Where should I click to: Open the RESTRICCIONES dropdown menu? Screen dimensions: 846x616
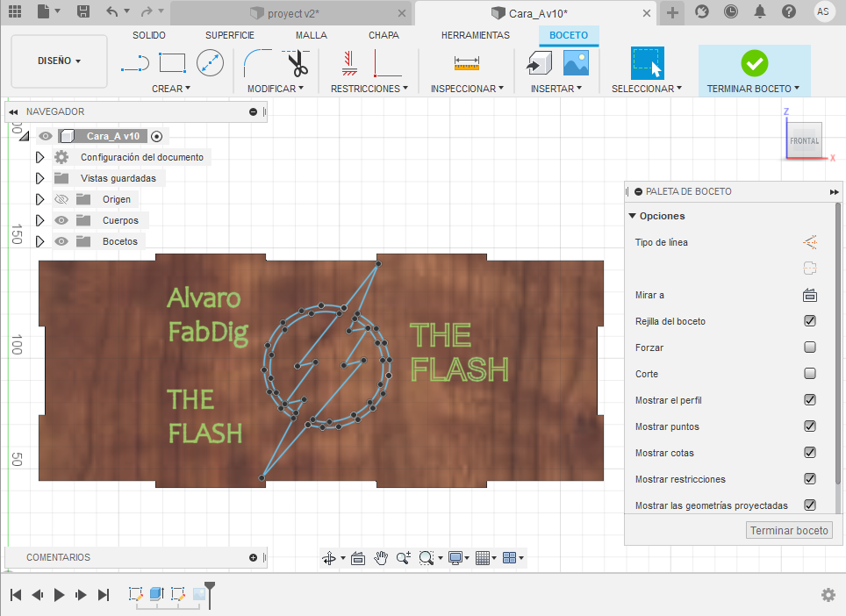tap(369, 89)
